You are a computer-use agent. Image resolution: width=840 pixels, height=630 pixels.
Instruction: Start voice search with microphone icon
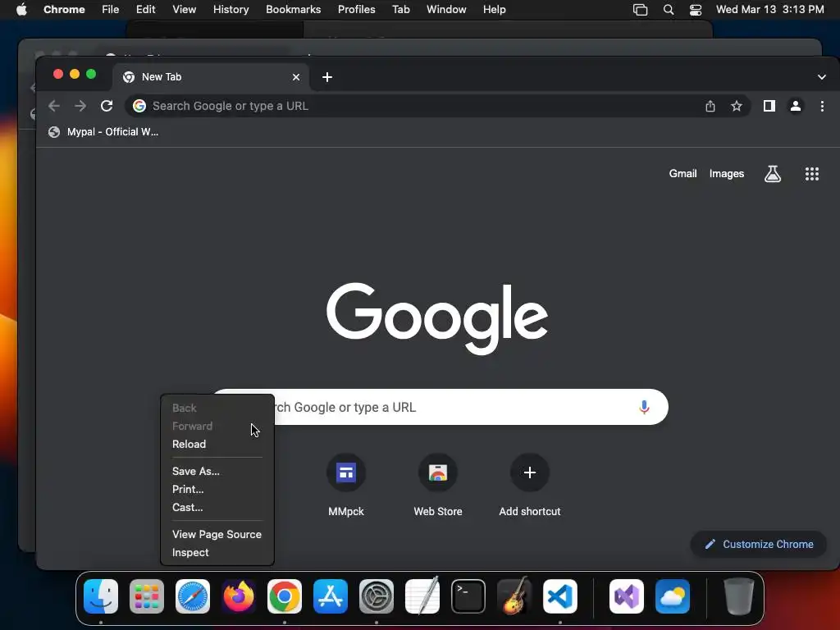tap(644, 407)
